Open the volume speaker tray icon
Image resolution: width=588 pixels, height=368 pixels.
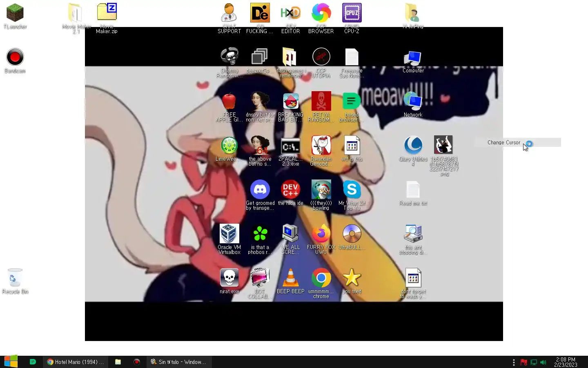tap(543, 362)
